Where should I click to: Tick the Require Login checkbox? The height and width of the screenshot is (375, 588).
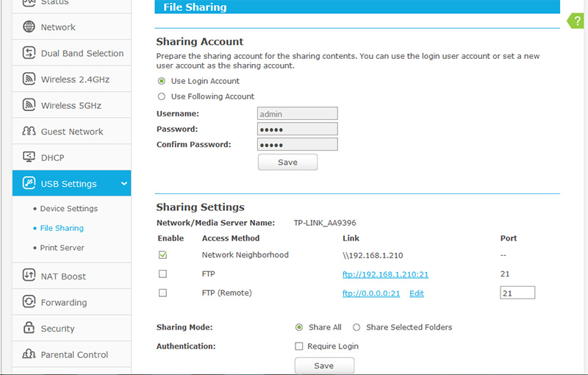click(x=299, y=346)
